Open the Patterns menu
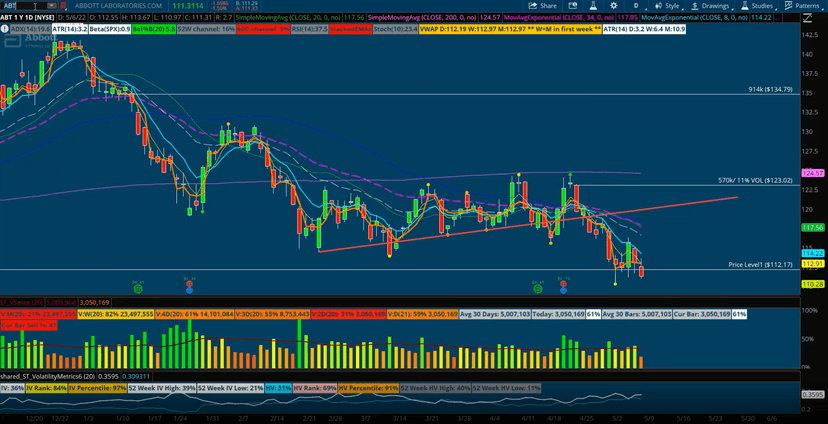This screenshot has height=424, width=828. pos(802,6)
